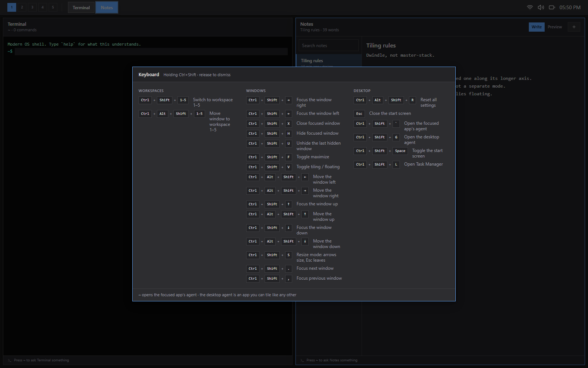Switch to workspace 3 in the top bar
588x368 pixels.
(x=32, y=7)
